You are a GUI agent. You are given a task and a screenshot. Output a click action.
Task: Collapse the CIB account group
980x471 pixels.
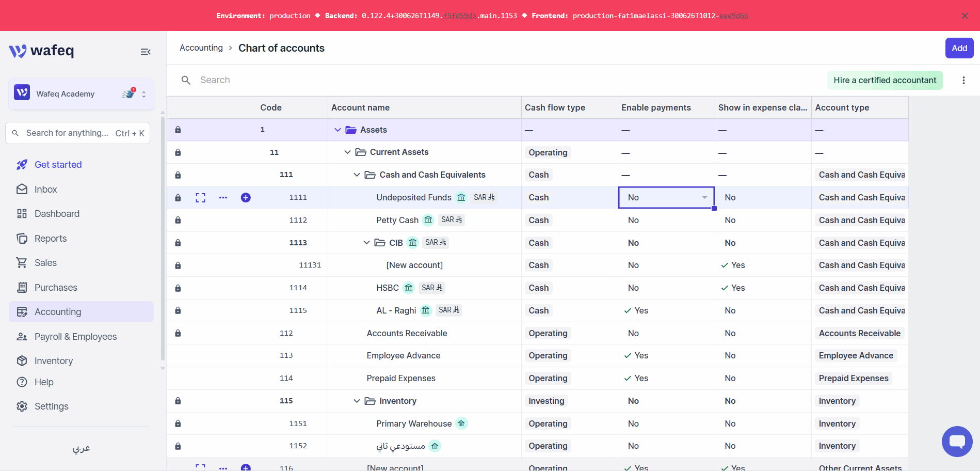[x=366, y=243]
